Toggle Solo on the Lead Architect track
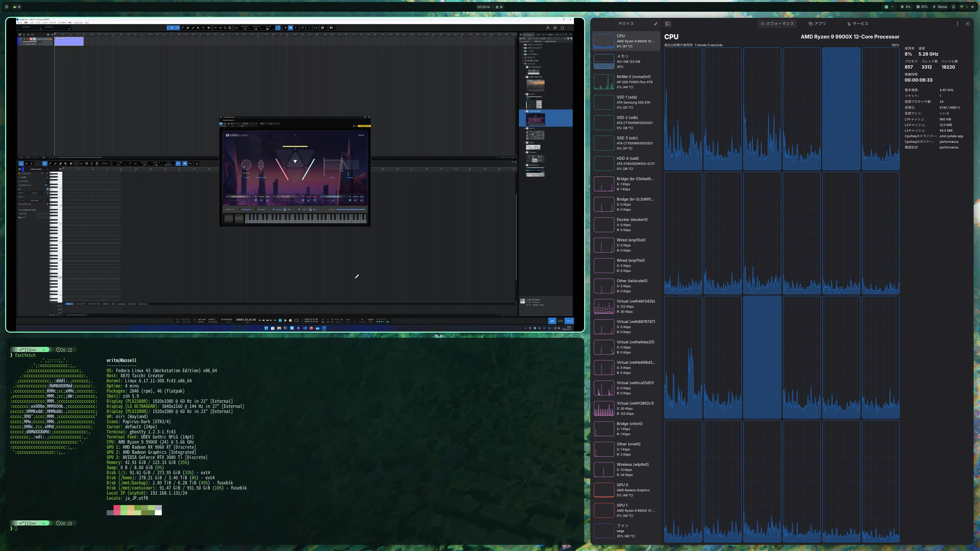This screenshot has height=551, width=980. 28,39
